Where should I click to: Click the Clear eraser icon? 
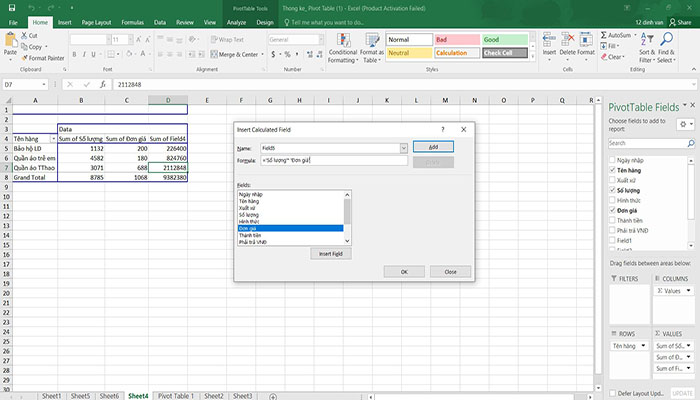(604, 57)
